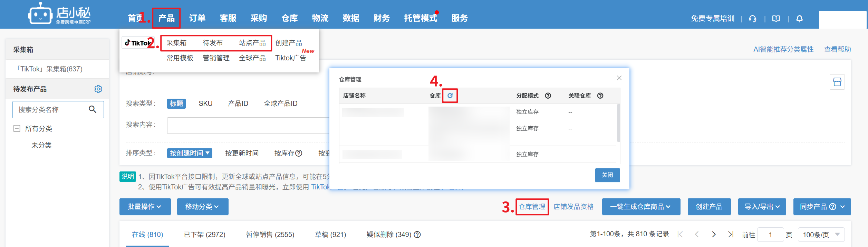Screen dimensions: 868x247
Task: Open the 100条/页 page size dropdown
Action: (821, 235)
